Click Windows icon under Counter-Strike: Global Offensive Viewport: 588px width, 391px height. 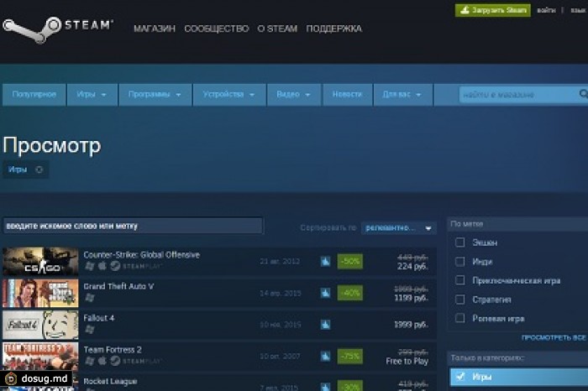click(x=90, y=266)
